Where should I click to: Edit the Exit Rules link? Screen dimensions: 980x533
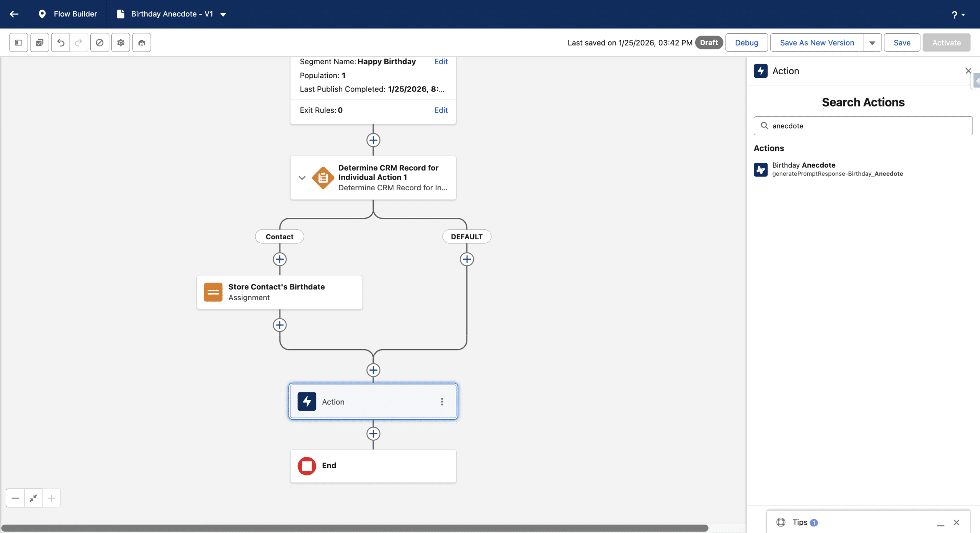(x=441, y=110)
